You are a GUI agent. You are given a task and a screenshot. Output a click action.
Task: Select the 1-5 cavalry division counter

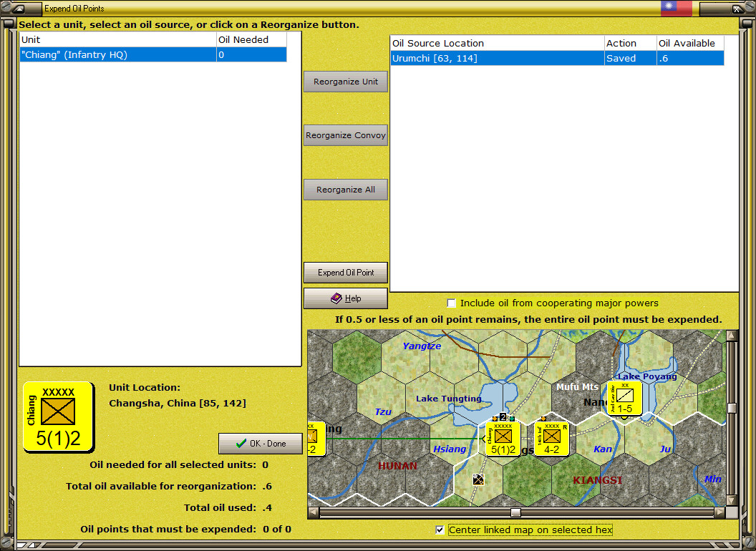click(x=624, y=398)
